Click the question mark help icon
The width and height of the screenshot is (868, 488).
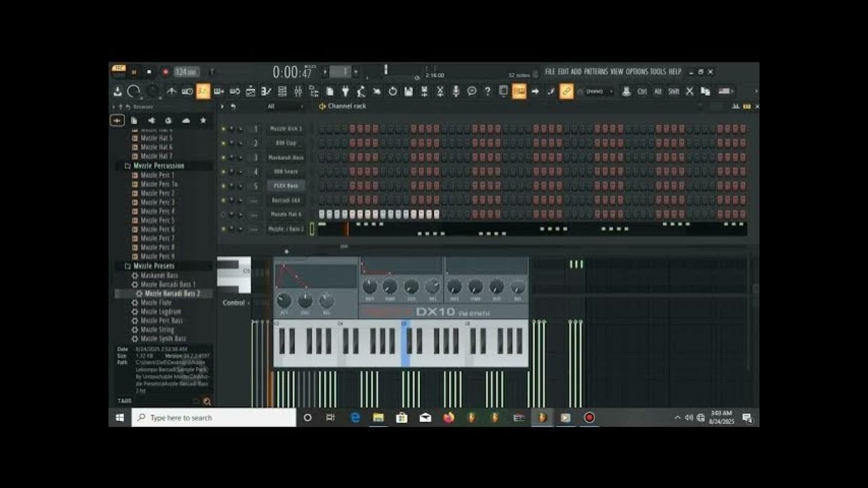coord(488,91)
